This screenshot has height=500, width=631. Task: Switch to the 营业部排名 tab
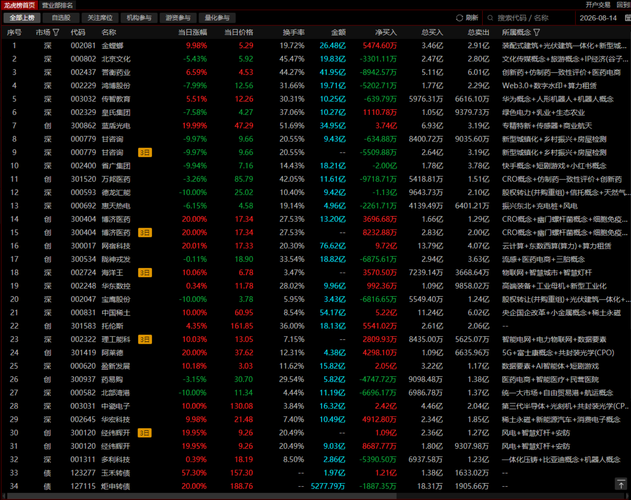58,5
